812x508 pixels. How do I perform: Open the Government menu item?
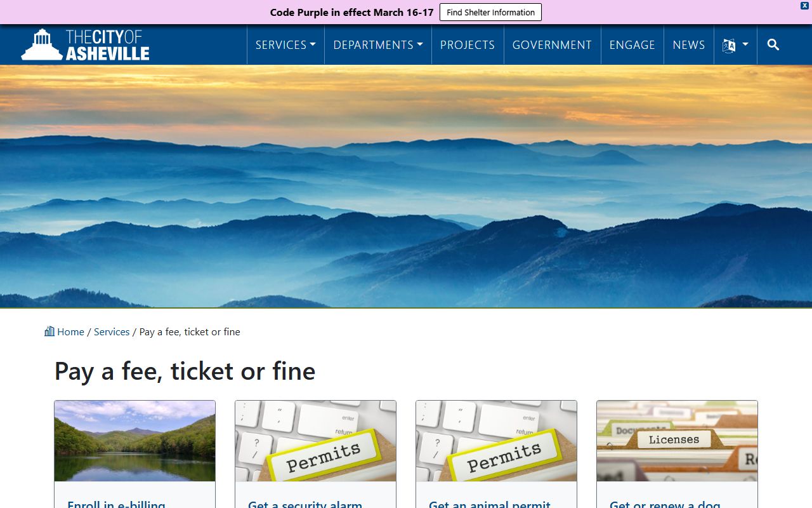click(x=552, y=44)
